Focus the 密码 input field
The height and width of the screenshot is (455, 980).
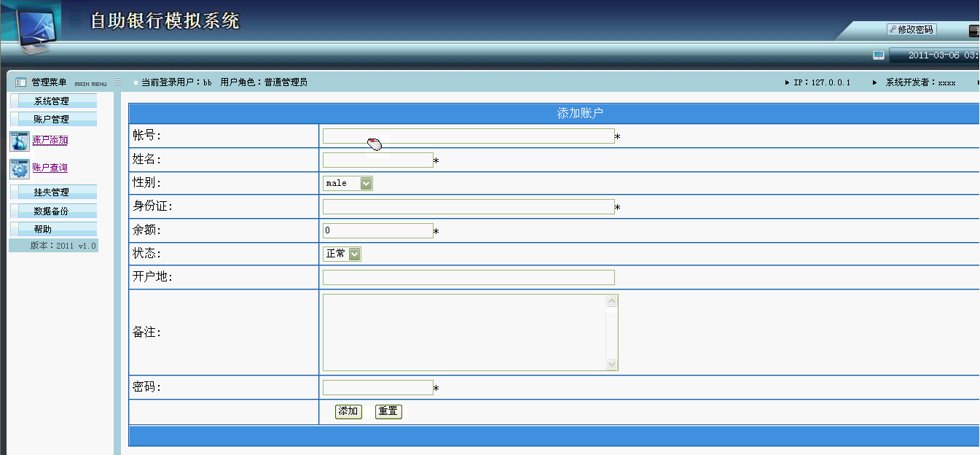pyautogui.click(x=378, y=387)
